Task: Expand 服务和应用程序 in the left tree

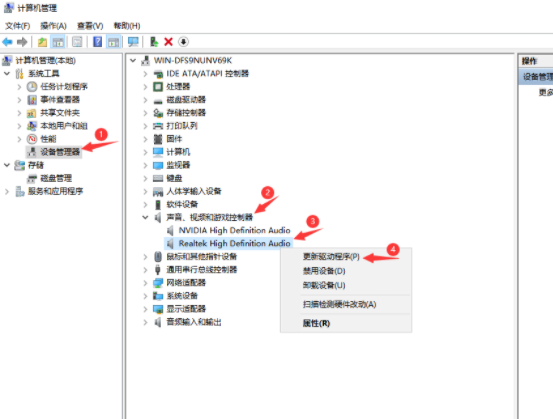Action: coord(7,192)
